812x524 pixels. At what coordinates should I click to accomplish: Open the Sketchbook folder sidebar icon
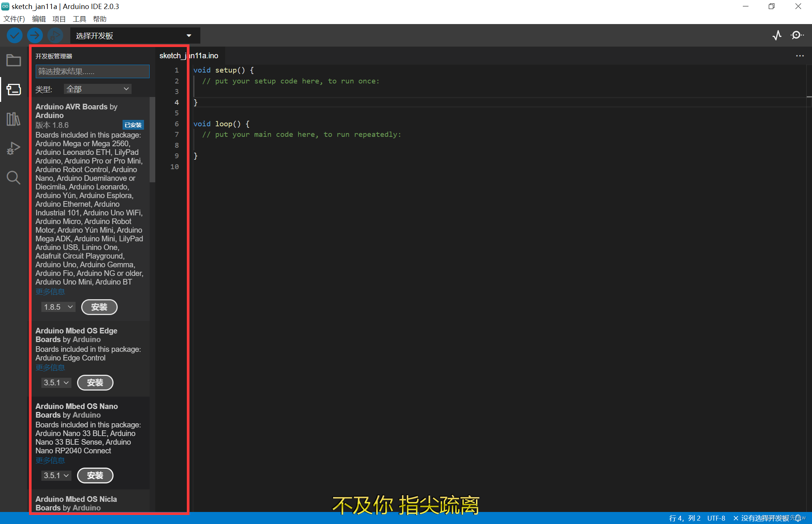click(14, 60)
